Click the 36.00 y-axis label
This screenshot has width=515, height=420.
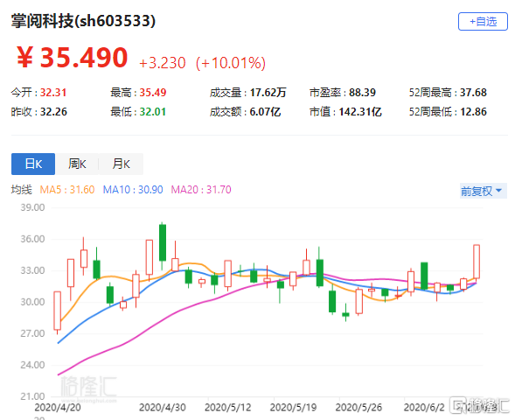tap(32, 239)
